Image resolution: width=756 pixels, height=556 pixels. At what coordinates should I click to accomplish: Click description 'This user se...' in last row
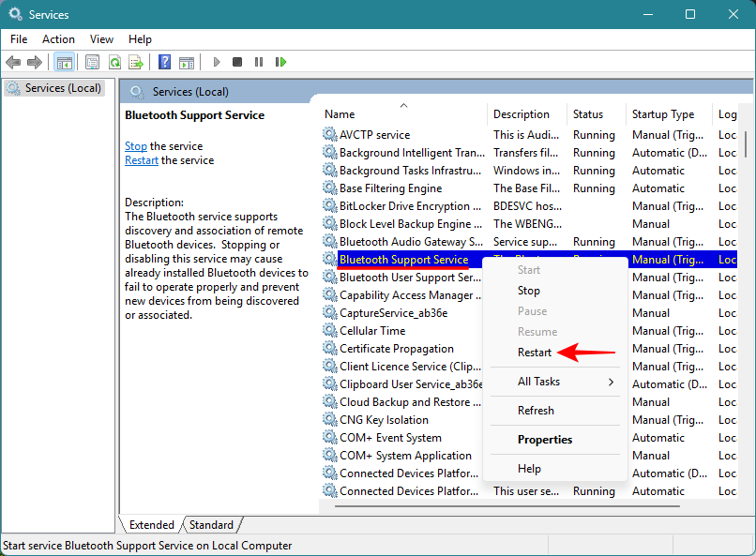[x=526, y=491]
